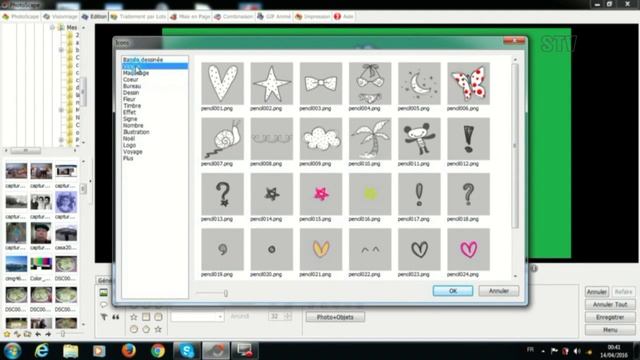
Task: Choose the orange heart pencil021.png icon
Action: pos(321,249)
